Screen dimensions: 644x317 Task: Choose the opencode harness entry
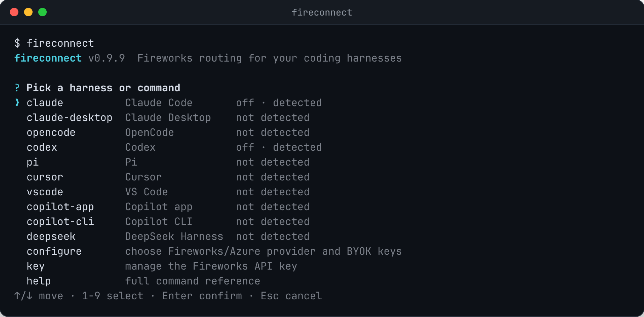(x=51, y=132)
